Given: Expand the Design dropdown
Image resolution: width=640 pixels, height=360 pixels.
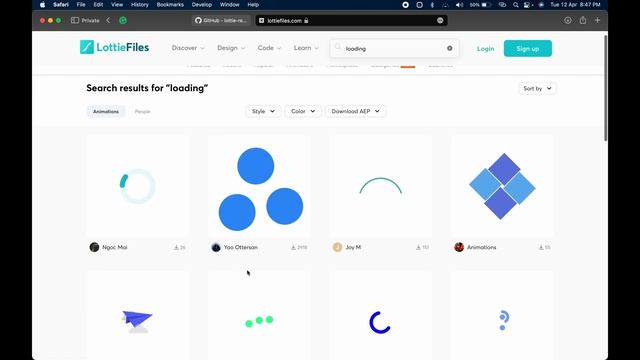Looking at the screenshot, I should point(231,48).
